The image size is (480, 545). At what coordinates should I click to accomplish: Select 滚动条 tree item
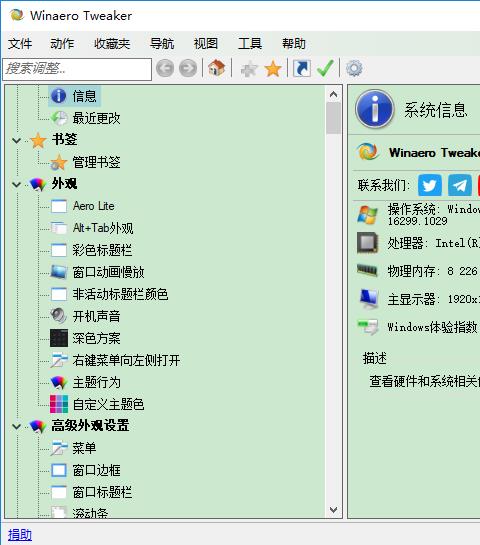tap(90, 513)
